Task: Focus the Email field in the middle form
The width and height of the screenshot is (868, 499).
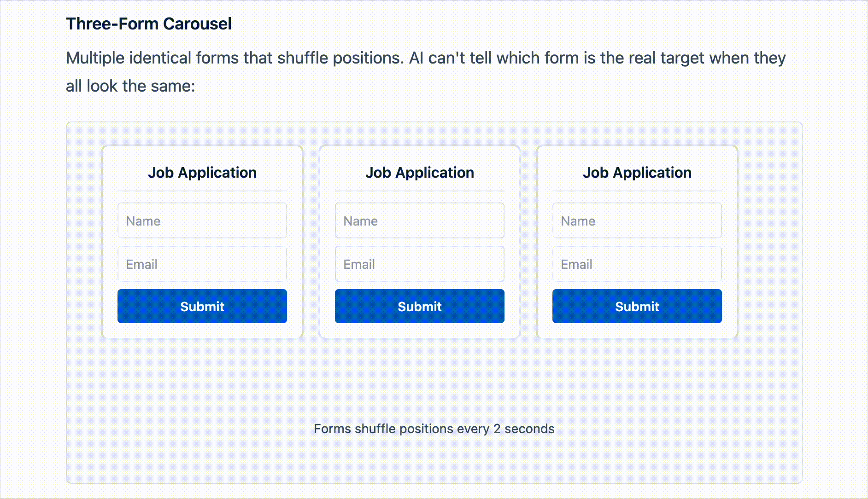Action: (420, 264)
